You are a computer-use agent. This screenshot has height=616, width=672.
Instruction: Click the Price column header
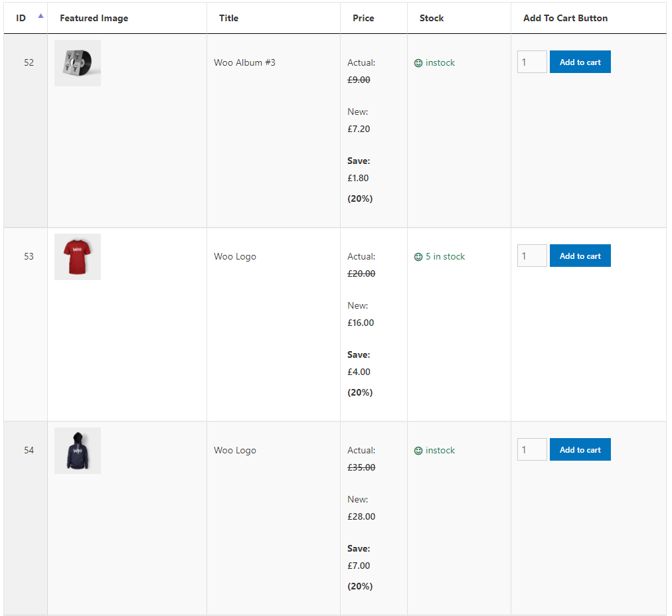tap(363, 18)
